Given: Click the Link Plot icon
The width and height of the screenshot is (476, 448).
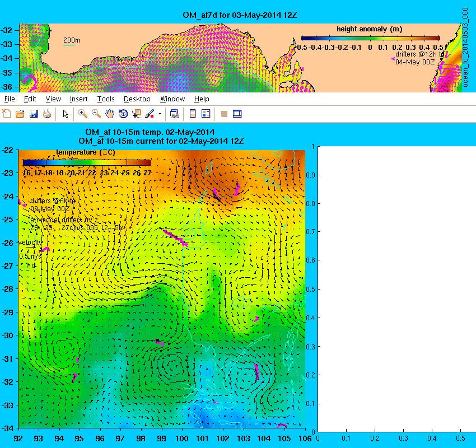Looking at the screenshot, I should (174, 114).
